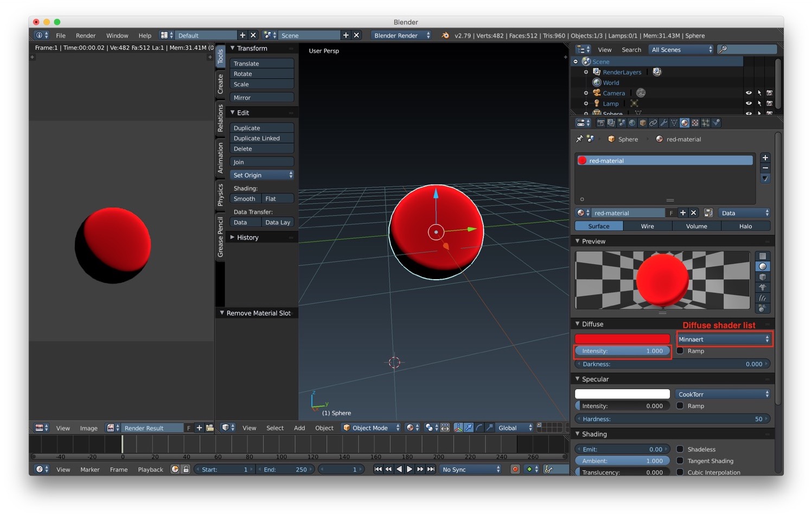The height and width of the screenshot is (517, 812).
Task: Play animation forward in timeline
Action: [x=410, y=469]
